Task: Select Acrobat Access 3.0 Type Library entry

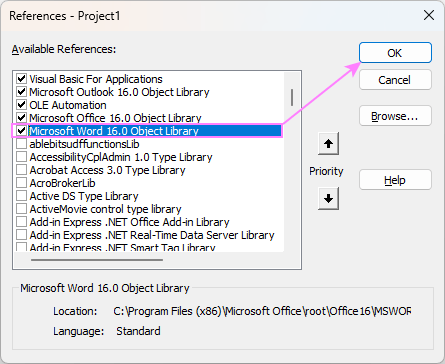Action: tap(107, 170)
